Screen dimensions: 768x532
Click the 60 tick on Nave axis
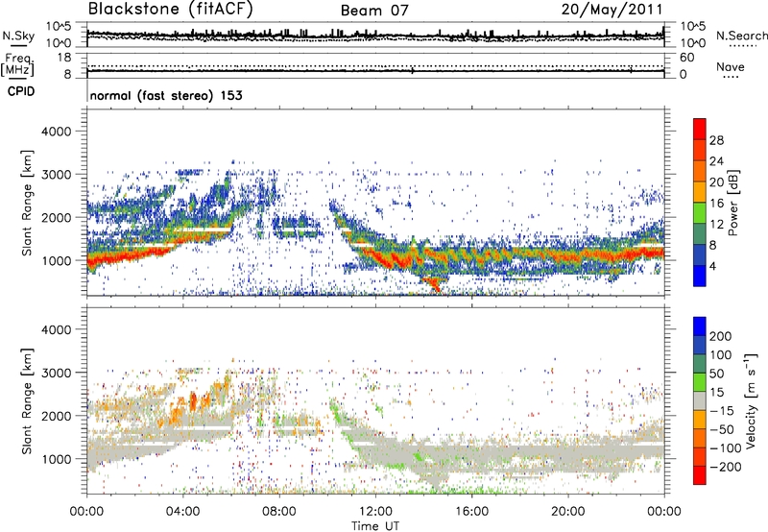(x=687, y=58)
